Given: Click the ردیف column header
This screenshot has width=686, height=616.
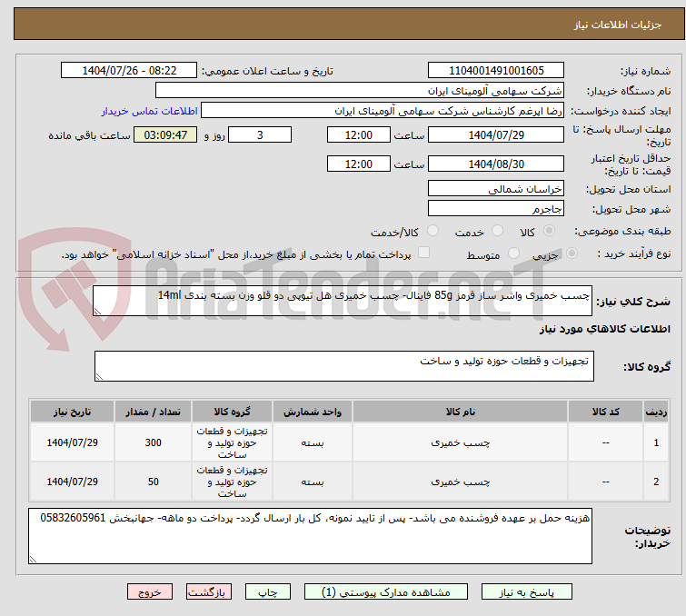Looking at the screenshot, I should pos(656,412).
